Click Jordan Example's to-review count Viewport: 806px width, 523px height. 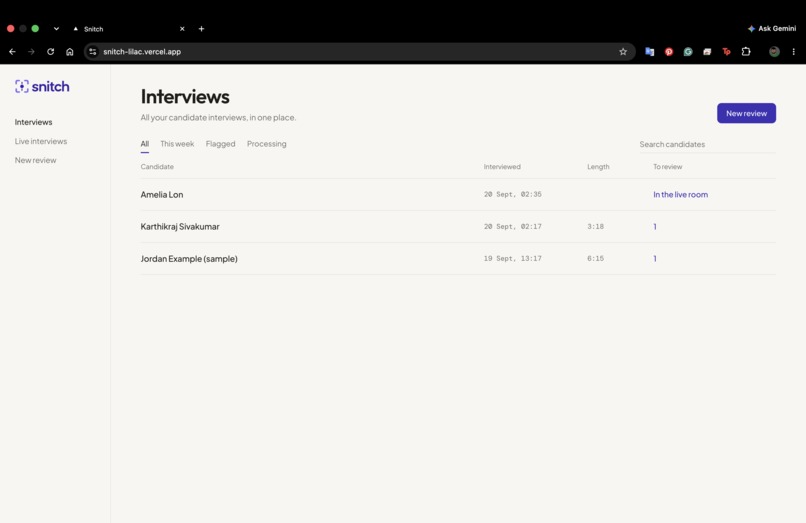tap(654, 258)
